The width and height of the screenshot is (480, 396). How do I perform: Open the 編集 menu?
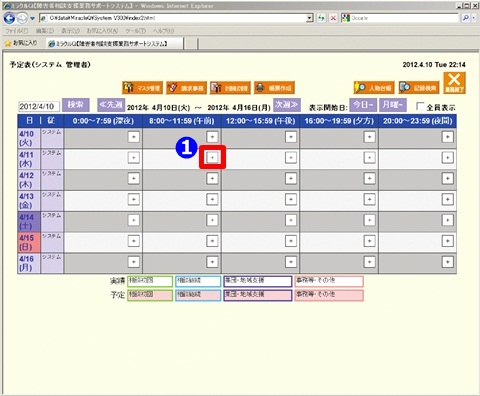(45, 31)
